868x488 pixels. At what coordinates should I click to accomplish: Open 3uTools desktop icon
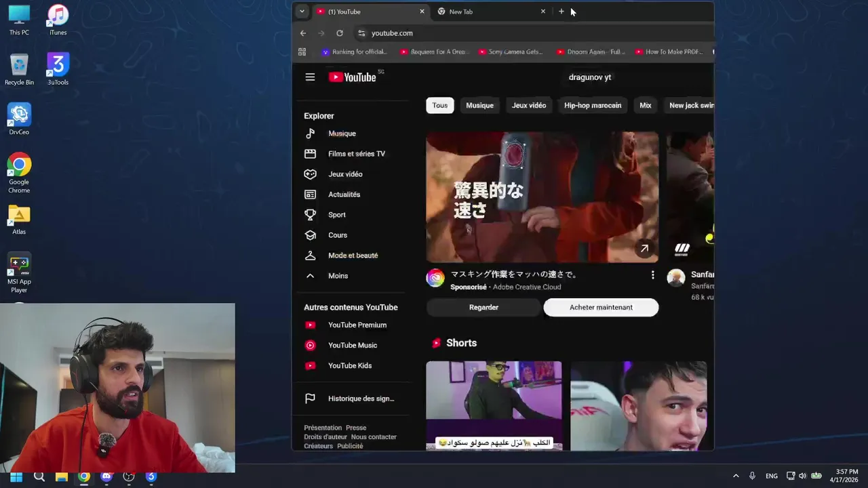coord(58,70)
